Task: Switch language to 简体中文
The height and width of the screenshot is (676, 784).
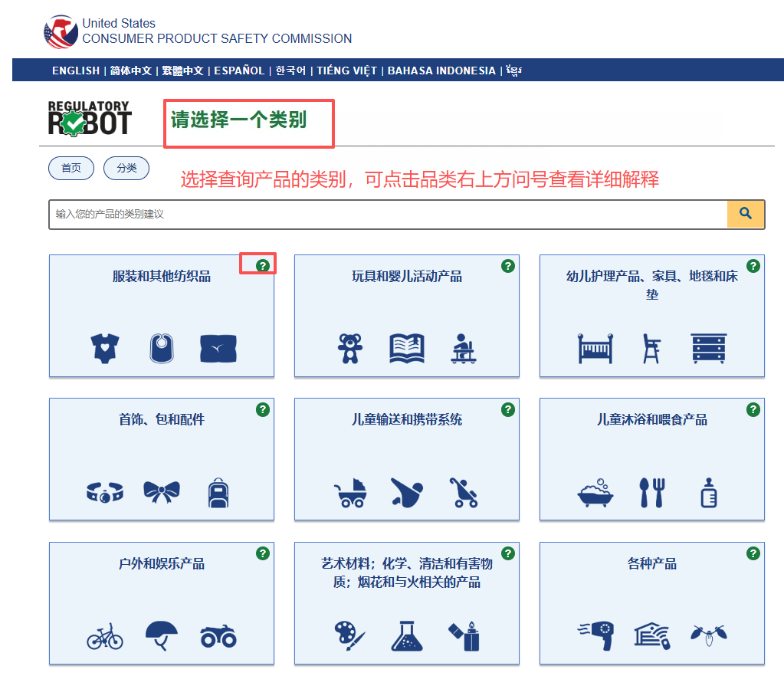Action: pos(131,71)
